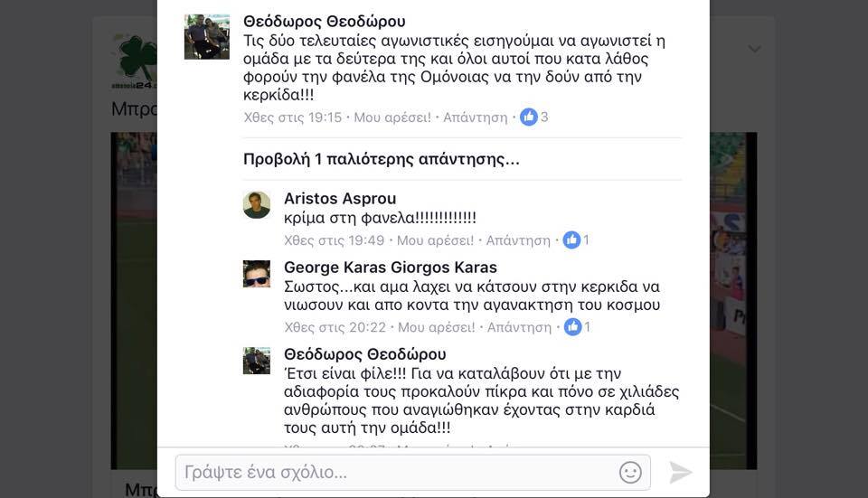This screenshot has height=498, width=868.
Task: Click the like thumb icon showing 3 reactions
Action: pos(529,117)
